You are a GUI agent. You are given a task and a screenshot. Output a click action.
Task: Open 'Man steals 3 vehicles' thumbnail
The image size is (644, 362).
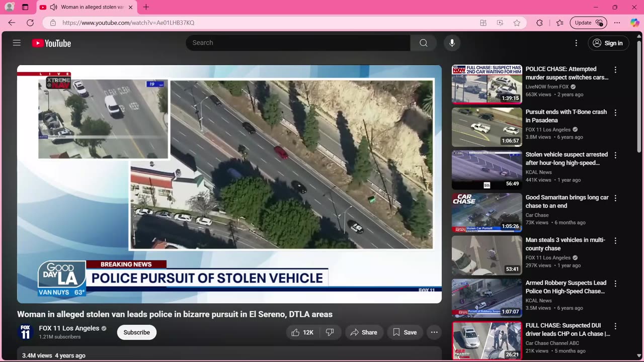[487, 255]
